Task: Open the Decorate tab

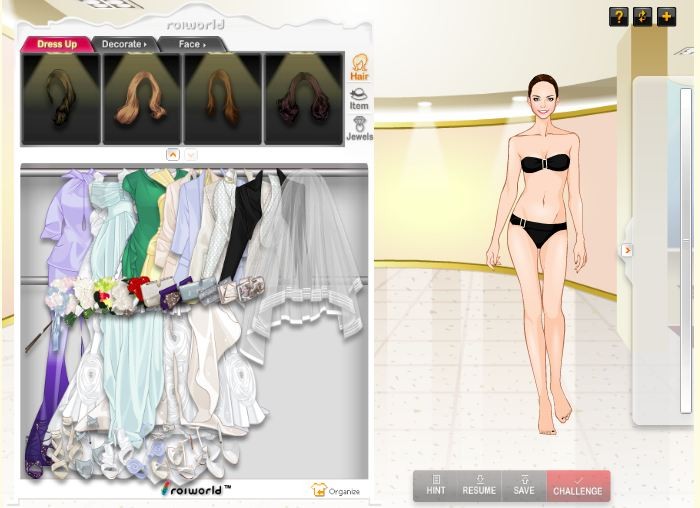Action: (124, 44)
